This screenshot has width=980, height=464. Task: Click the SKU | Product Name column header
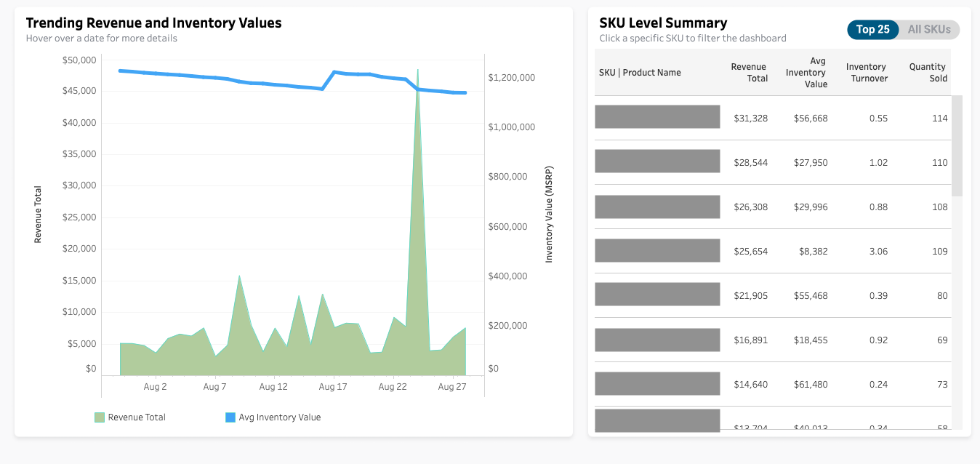point(640,73)
